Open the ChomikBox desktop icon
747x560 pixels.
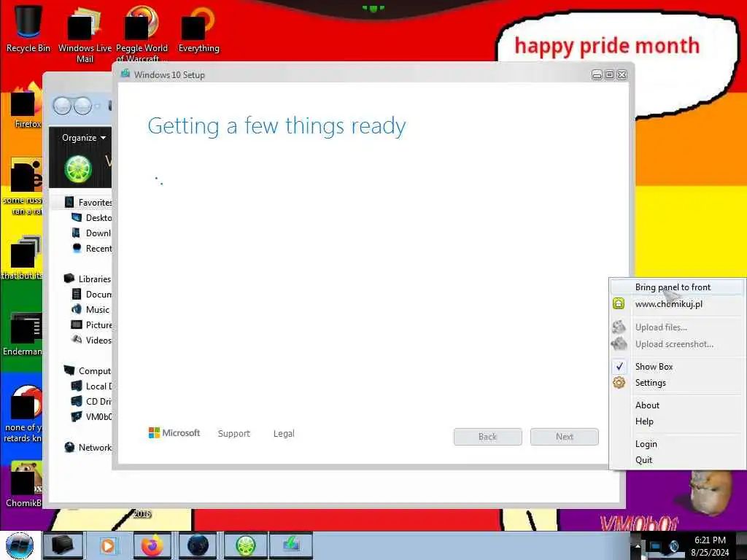[24, 483]
